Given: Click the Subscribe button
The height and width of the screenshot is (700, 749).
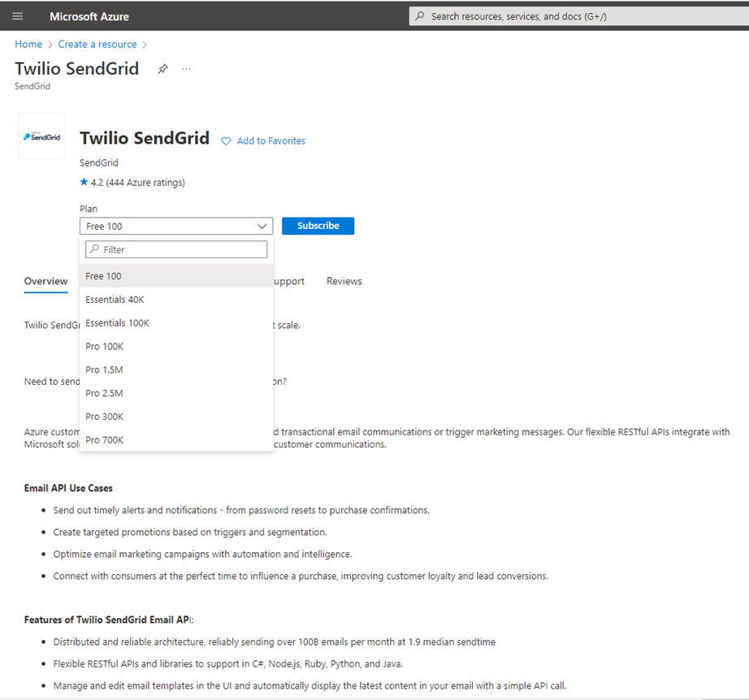Looking at the screenshot, I should (318, 226).
